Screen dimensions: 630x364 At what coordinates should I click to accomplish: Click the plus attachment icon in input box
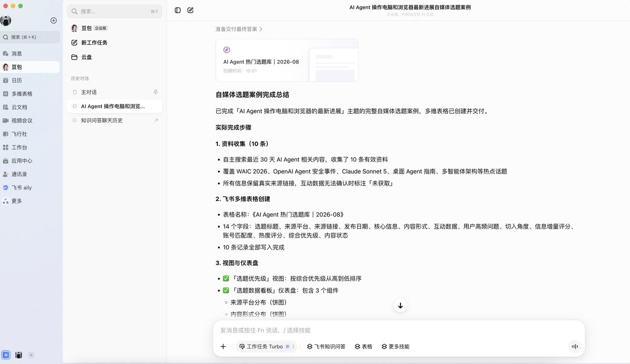point(223,346)
